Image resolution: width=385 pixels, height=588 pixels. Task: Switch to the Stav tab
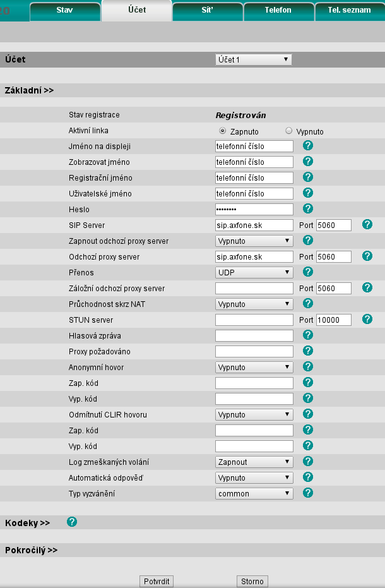pos(65,11)
